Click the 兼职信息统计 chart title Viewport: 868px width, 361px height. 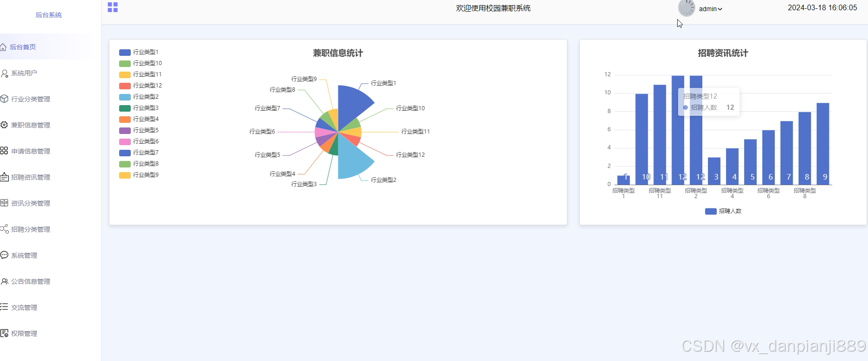point(338,53)
